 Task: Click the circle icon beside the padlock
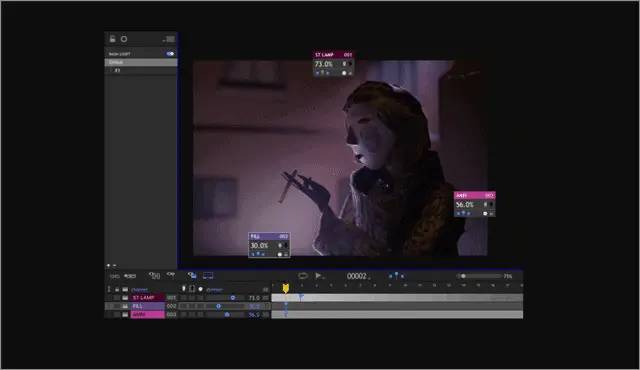[x=124, y=39]
